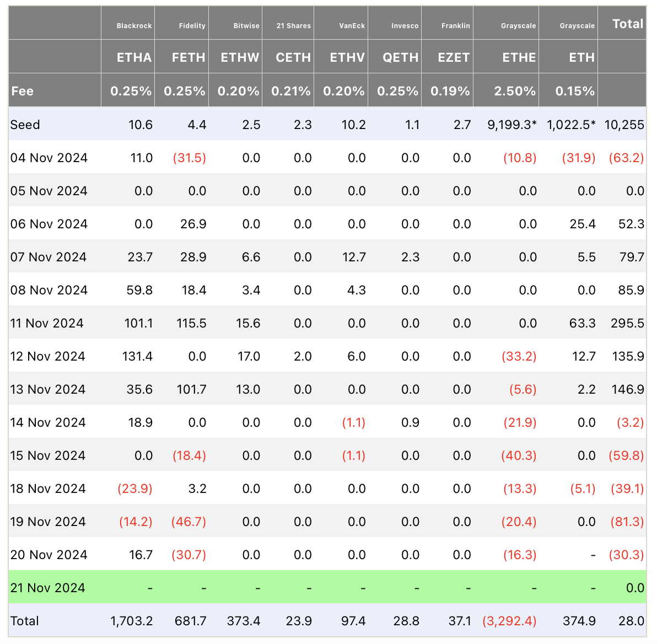Viewport: 657px width, 644px height.
Task: Click the Bitwise issuer label
Action: (x=246, y=26)
